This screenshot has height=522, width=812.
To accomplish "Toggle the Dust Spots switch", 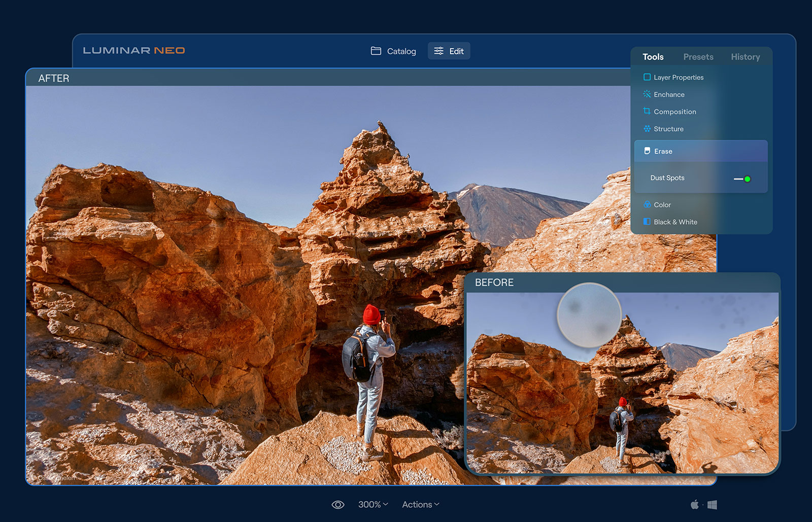I will (742, 179).
